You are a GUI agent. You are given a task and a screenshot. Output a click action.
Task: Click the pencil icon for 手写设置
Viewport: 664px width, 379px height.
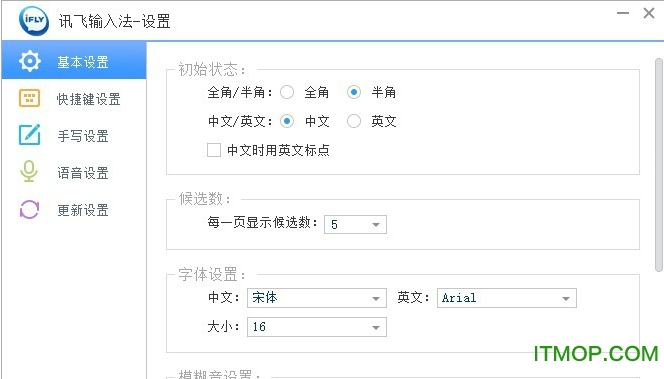30,135
